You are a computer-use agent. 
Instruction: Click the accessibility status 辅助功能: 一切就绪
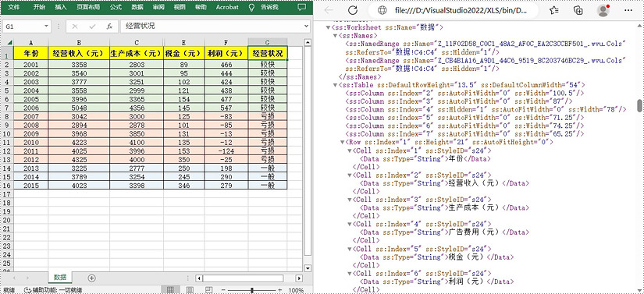pyautogui.click(x=53, y=290)
